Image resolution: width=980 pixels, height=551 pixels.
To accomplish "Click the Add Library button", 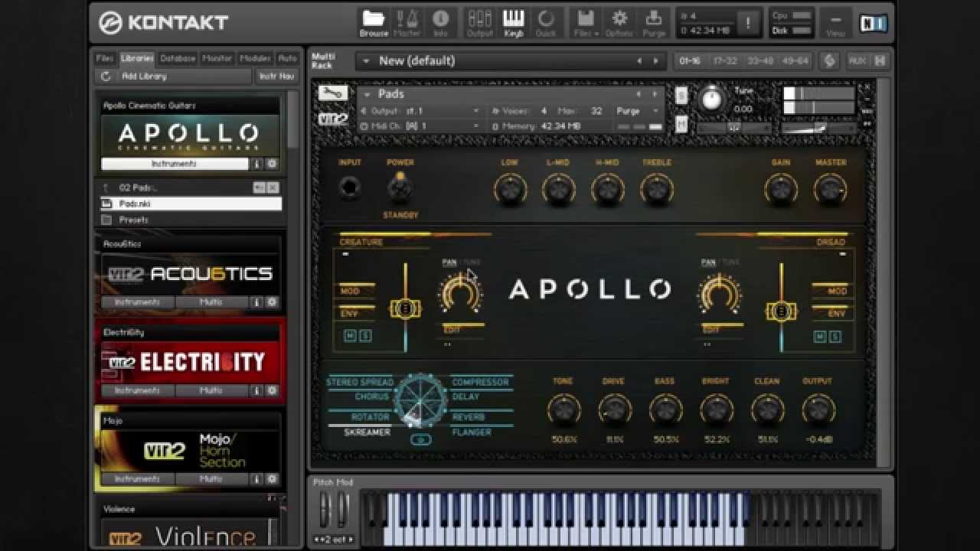I will (x=144, y=77).
